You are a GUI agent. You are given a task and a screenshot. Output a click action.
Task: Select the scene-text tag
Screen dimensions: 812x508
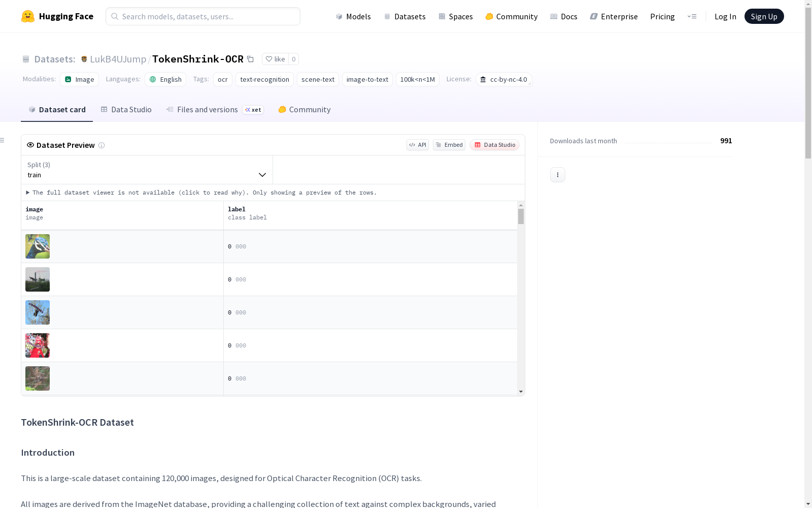pos(318,79)
